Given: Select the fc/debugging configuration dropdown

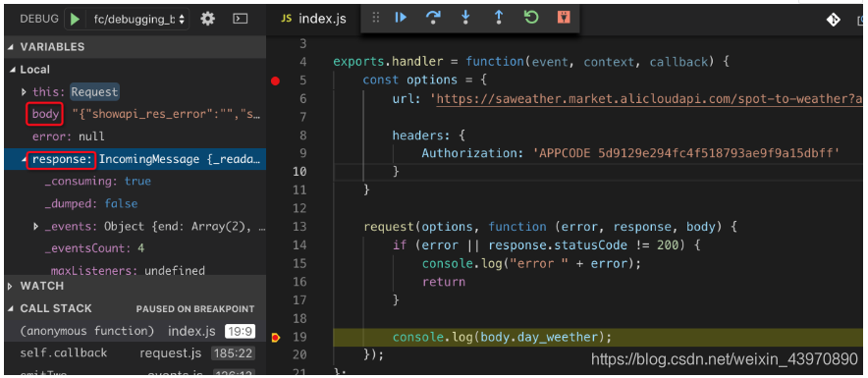Looking at the screenshot, I should click(x=137, y=19).
